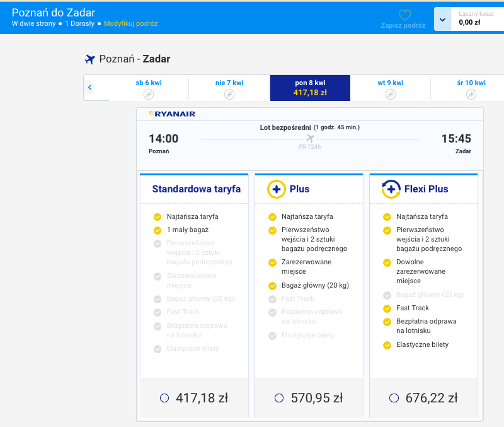Click no-flight icon under śr 10 kwi
This screenshot has height=427, width=504.
click(x=471, y=94)
